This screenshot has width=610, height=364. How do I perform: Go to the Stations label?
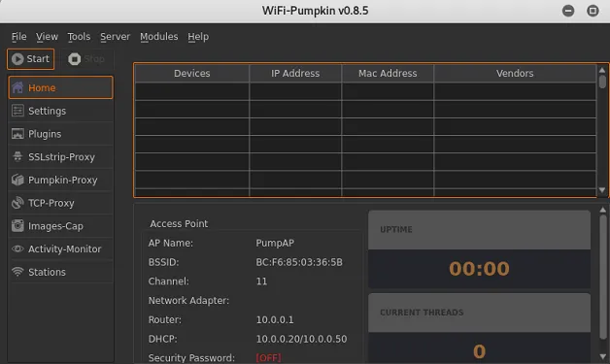[x=47, y=272]
